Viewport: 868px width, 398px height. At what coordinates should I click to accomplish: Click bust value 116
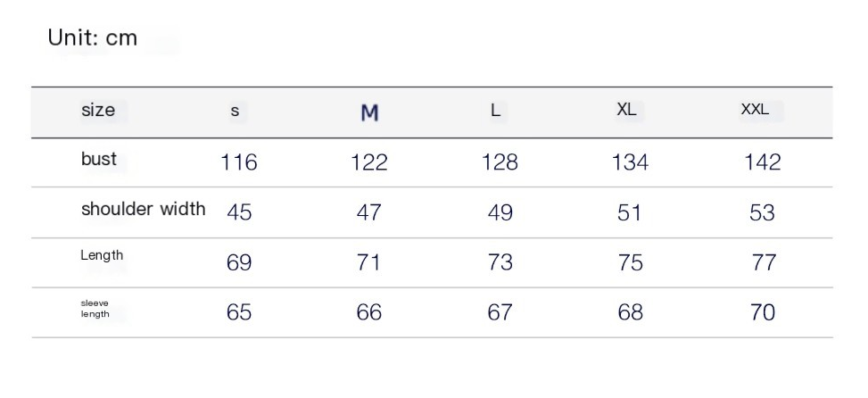[x=239, y=162]
